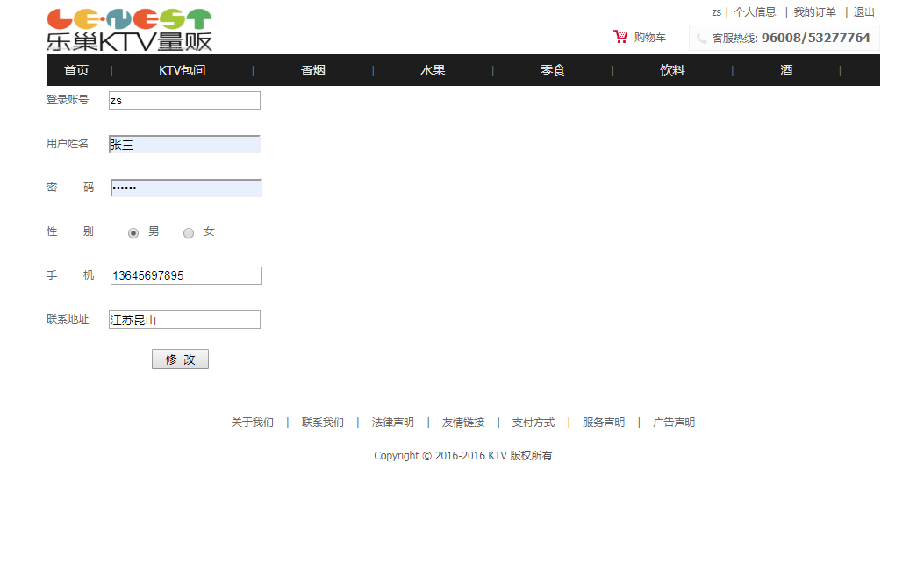Click the 广告声明 footer link
The width and height of the screenshot is (924, 569).
coord(674,423)
